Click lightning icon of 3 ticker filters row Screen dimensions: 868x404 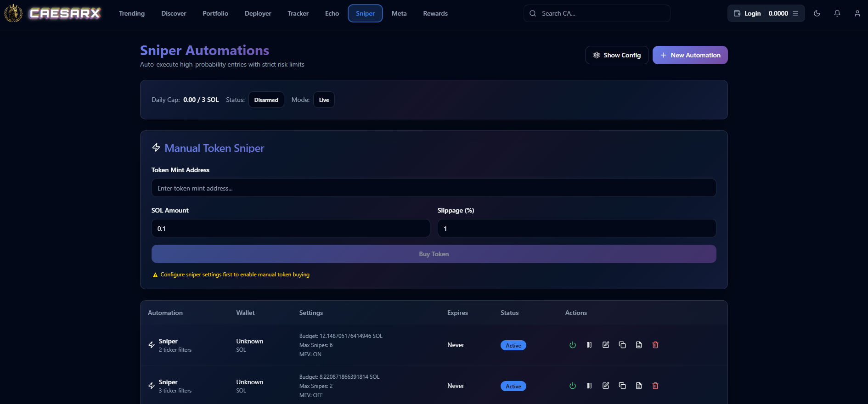point(152,386)
